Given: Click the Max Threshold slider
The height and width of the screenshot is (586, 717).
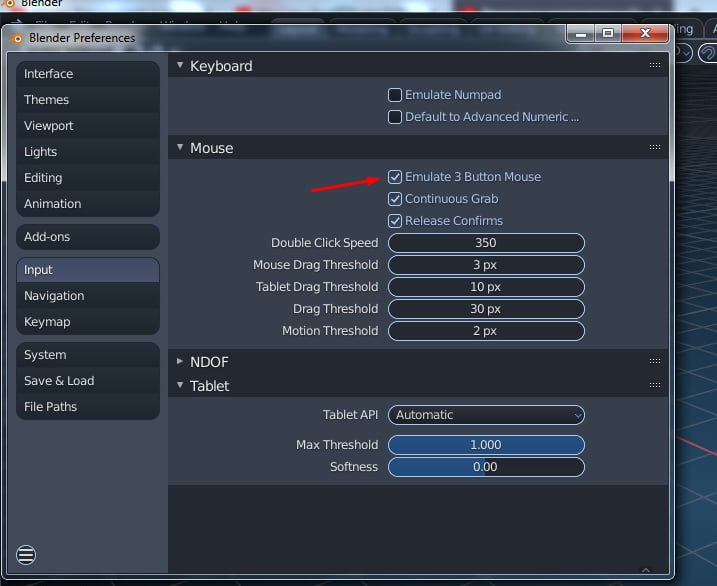Looking at the screenshot, I should [486, 445].
